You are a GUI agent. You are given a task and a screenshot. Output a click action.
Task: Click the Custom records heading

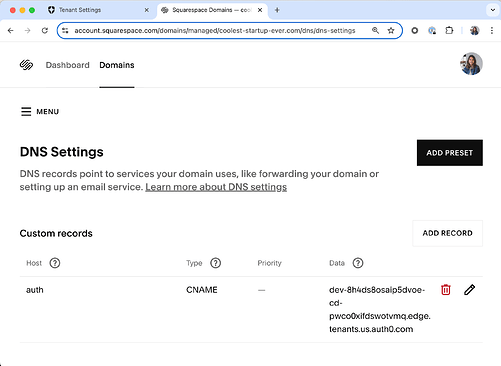coord(56,233)
